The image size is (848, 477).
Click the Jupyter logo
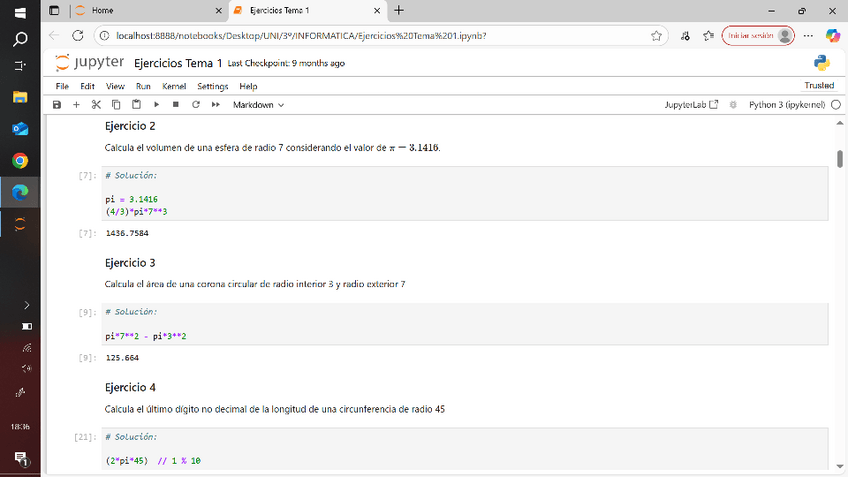click(x=89, y=63)
